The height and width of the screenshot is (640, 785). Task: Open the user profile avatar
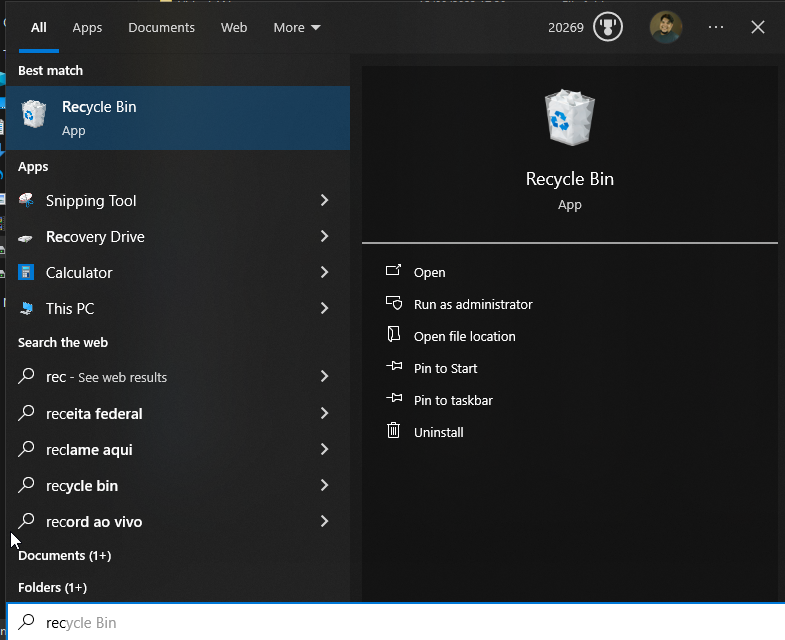click(666, 27)
